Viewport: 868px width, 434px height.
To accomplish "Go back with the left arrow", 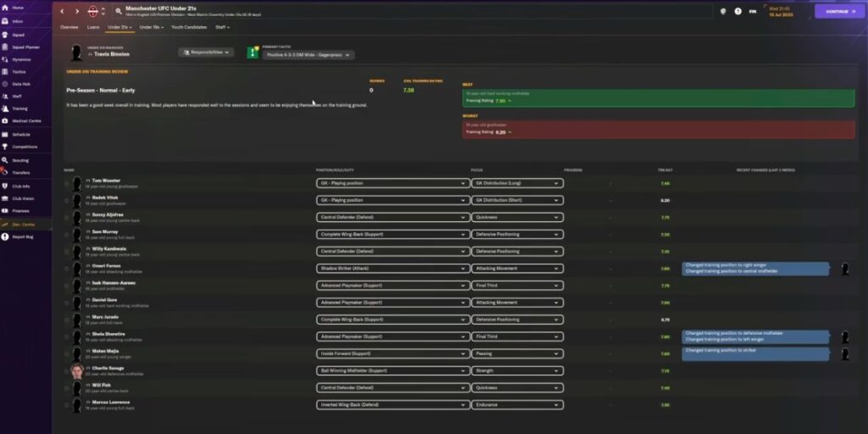I will click(x=62, y=11).
